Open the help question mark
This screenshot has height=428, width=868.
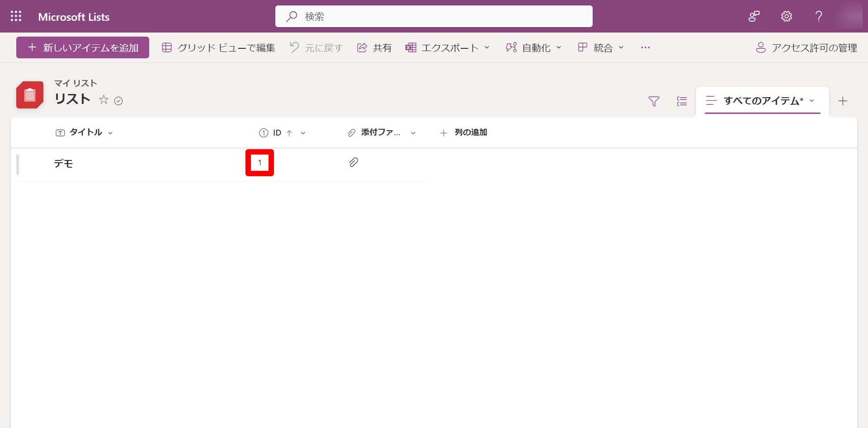[818, 16]
